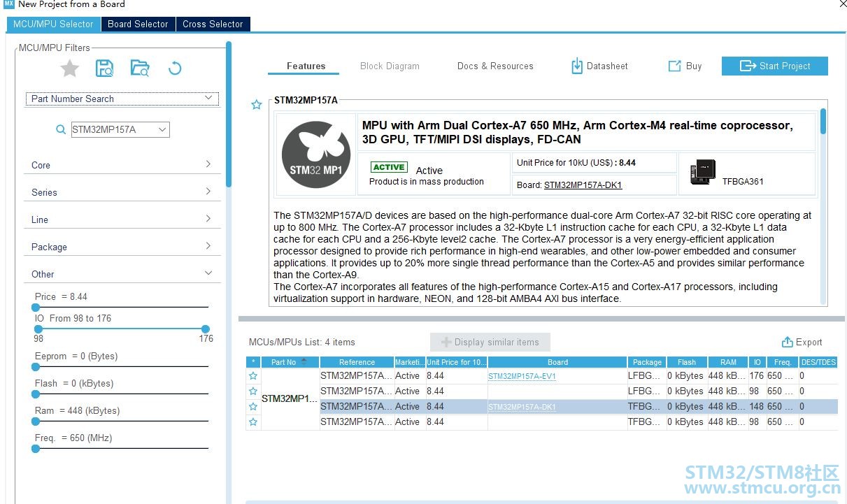Select the STM32MP1 part number group cell
Image resolution: width=847 pixels, height=504 pixels.
coord(290,398)
